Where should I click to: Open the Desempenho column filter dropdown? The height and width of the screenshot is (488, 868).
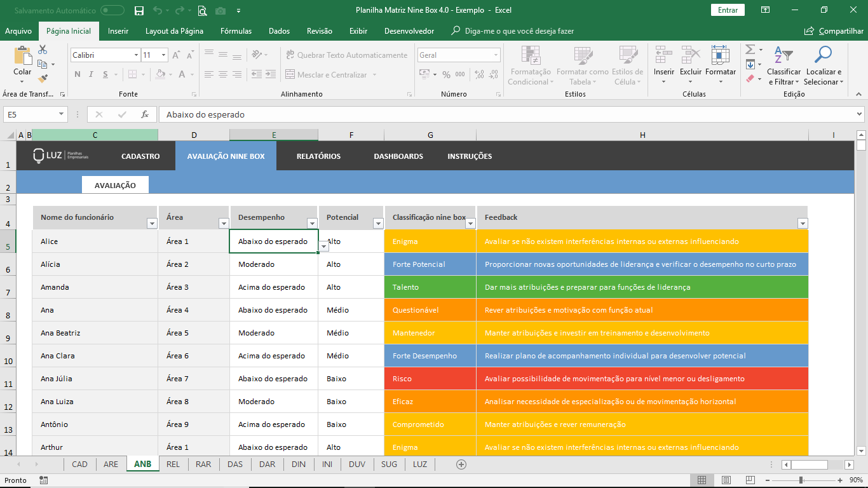312,223
